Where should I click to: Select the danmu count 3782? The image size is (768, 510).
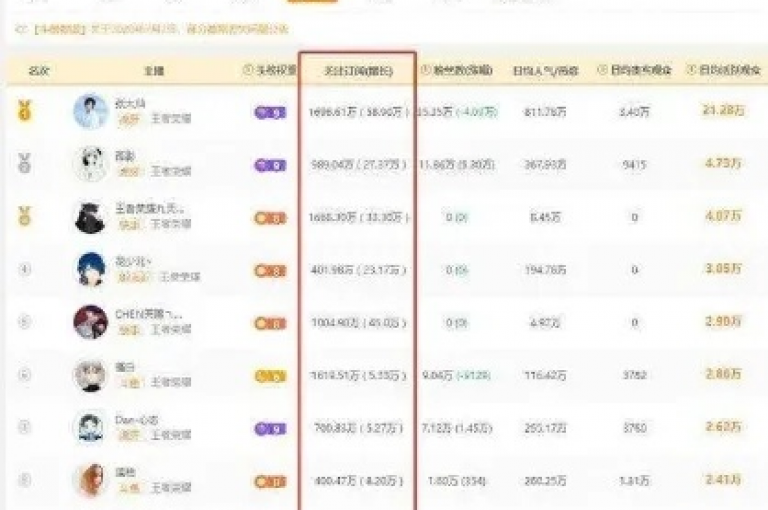(634, 376)
